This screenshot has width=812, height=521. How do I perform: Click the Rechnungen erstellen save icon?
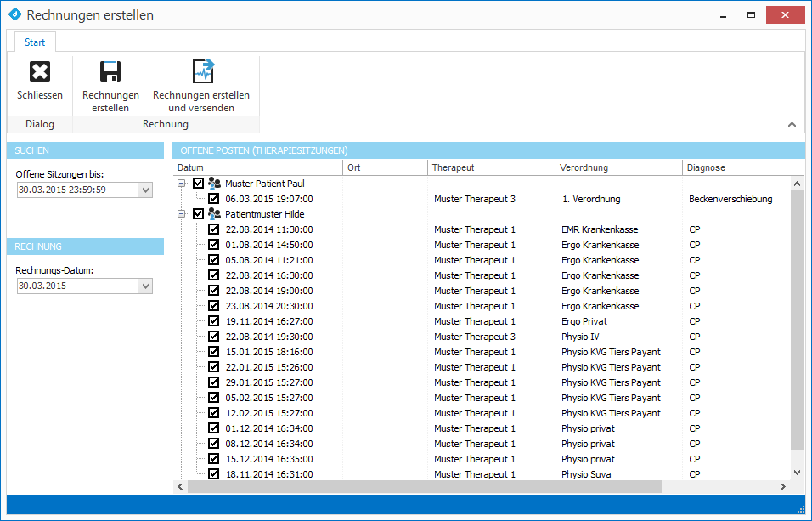(110, 72)
